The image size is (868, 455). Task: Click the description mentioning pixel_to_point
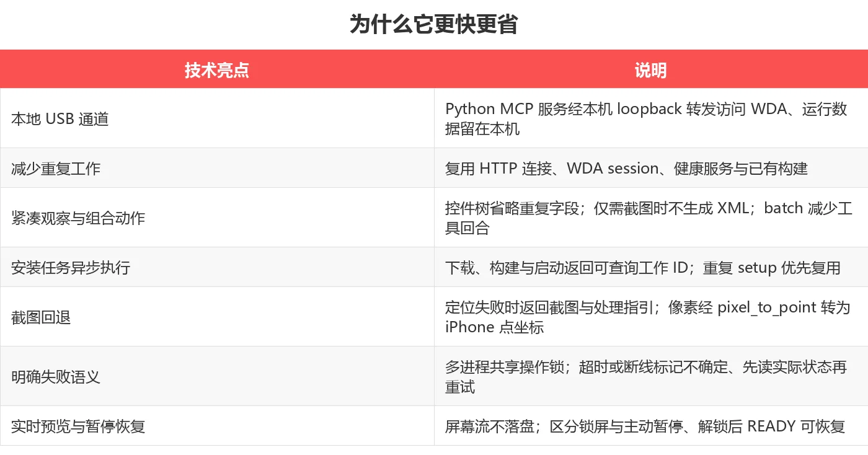pyautogui.click(x=651, y=317)
